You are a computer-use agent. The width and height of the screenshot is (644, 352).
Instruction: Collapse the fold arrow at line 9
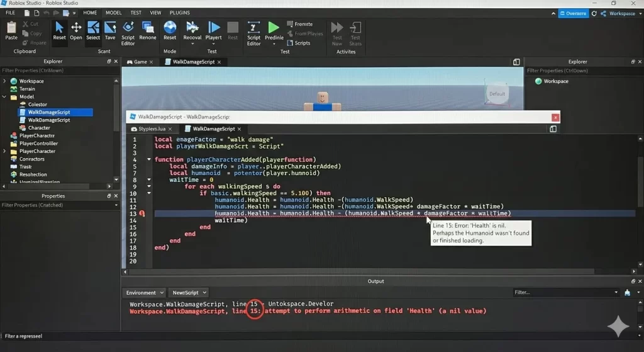149,186
